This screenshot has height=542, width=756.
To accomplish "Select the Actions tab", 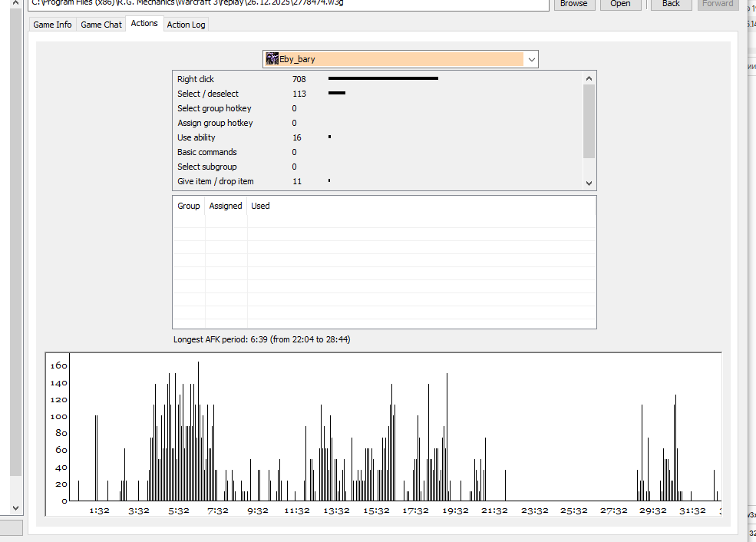I will [144, 23].
